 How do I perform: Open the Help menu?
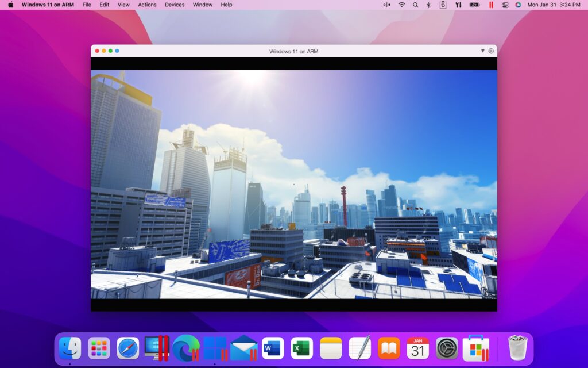(x=226, y=5)
